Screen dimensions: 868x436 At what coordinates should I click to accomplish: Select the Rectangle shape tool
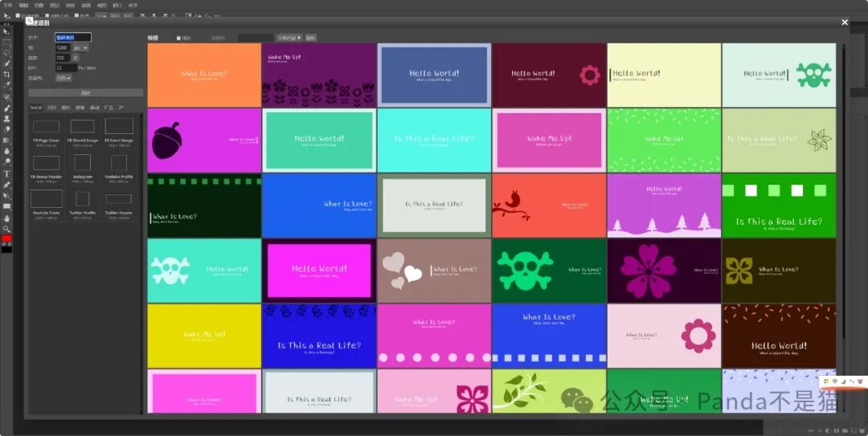click(6, 206)
